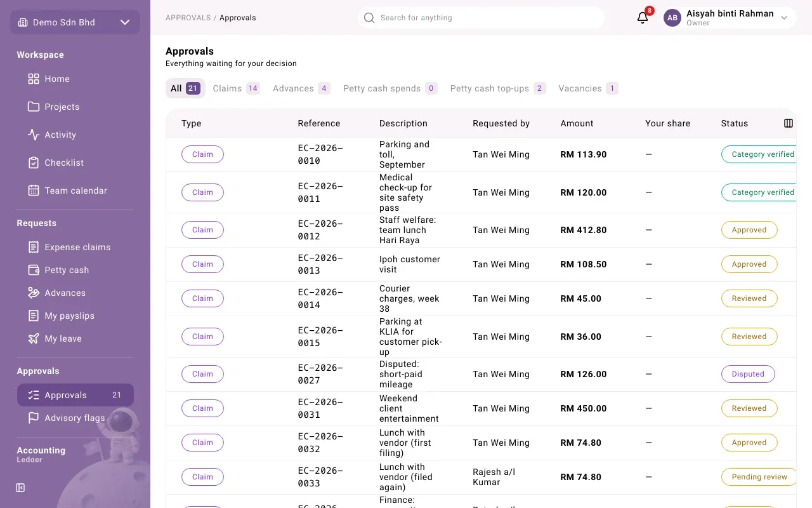Click the Team calendar icon

tap(34, 190)
